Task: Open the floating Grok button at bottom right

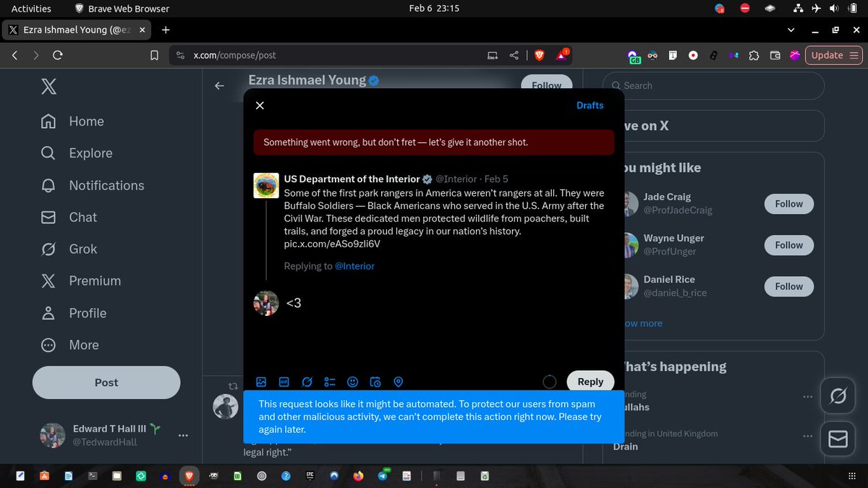Action: 838,396
